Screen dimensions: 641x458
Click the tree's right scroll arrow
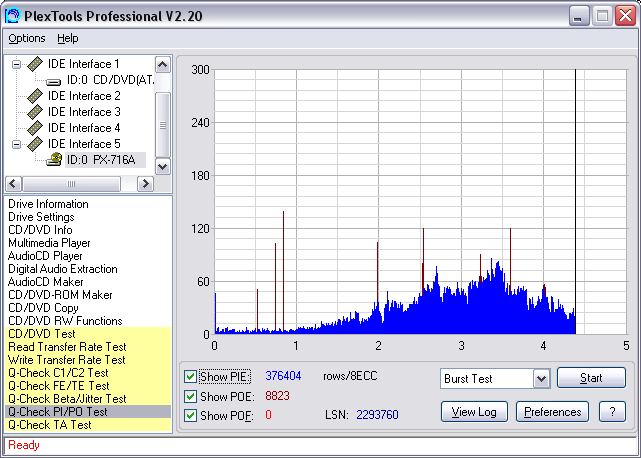click(145, 184)
